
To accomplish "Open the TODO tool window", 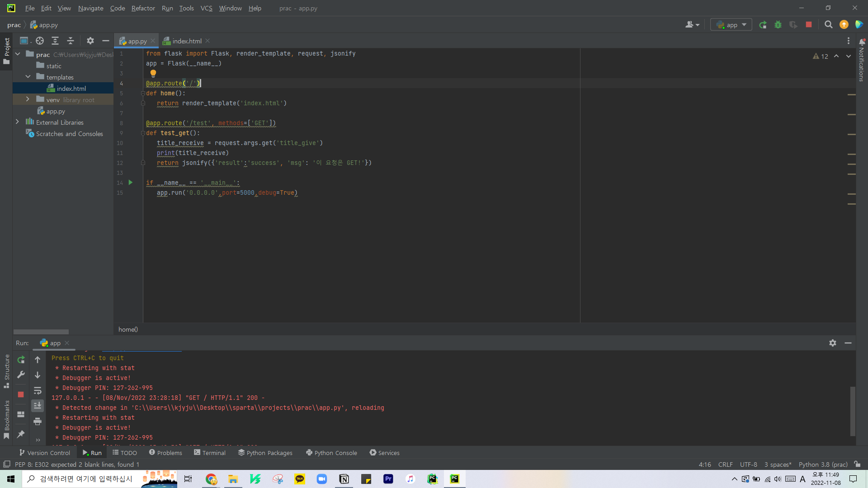I will (125, 453).
